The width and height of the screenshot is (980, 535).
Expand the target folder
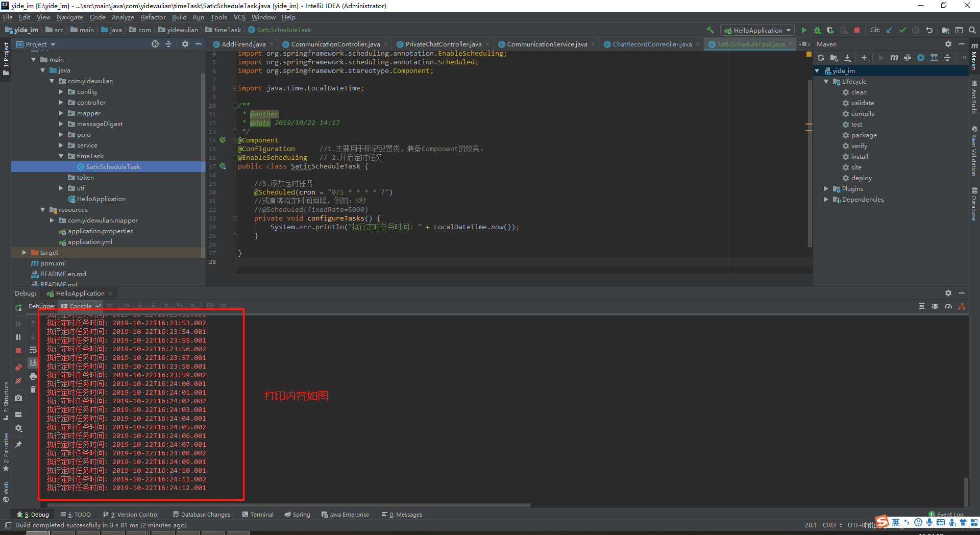tap(24, 253)
